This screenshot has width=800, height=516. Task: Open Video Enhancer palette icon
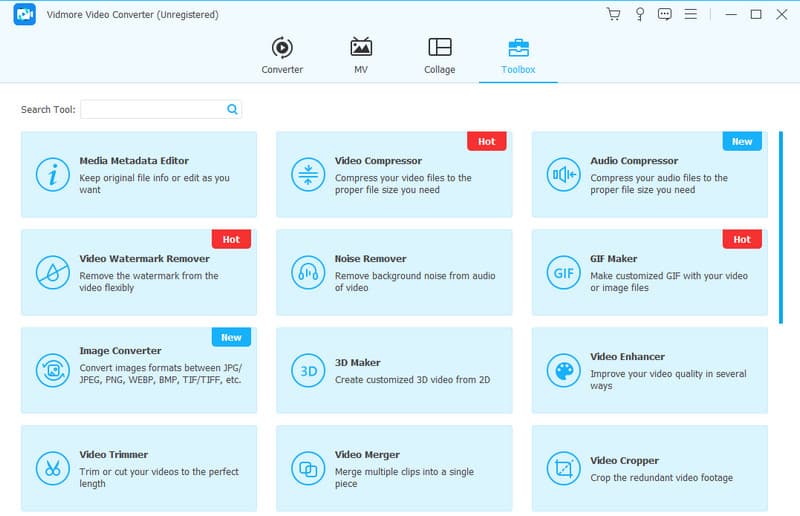coord(562,370)
